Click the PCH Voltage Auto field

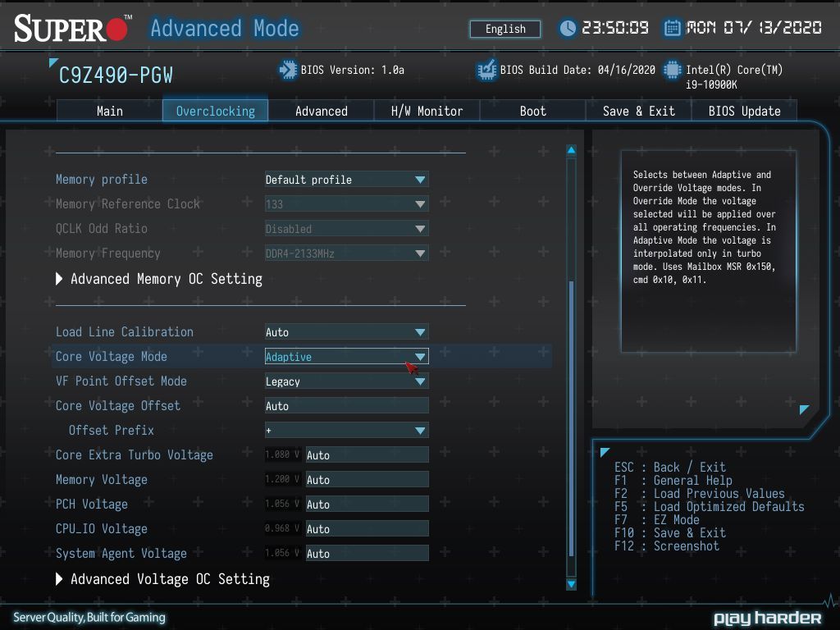coord(367,504)
